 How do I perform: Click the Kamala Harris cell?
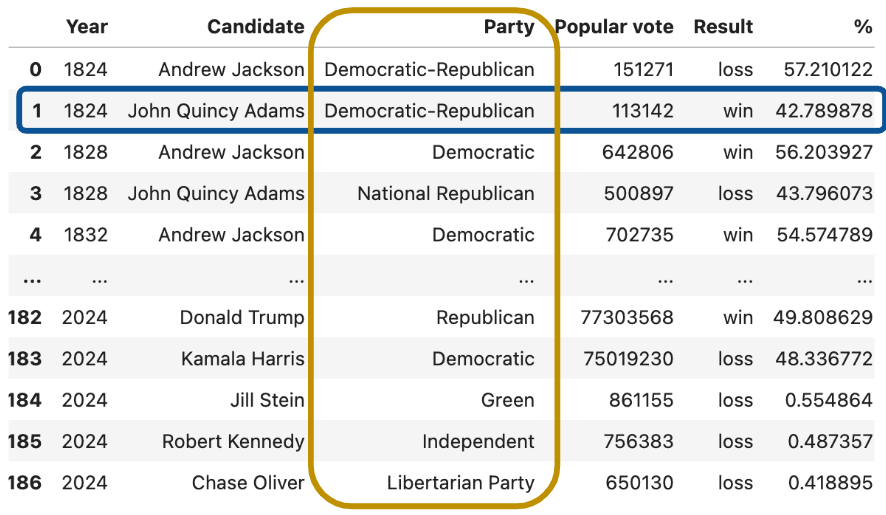[x=242, y=359]
